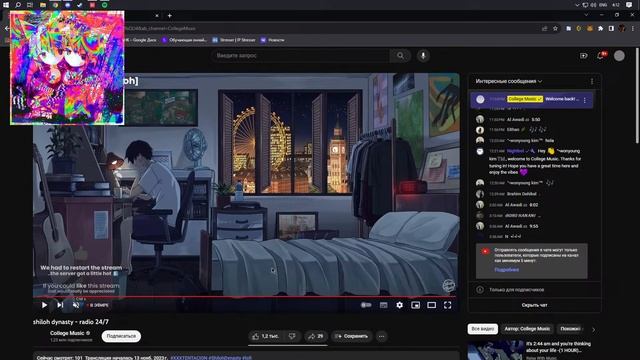Start voice search with microphone
640x360 pixels.
click(x=423, y=56)
